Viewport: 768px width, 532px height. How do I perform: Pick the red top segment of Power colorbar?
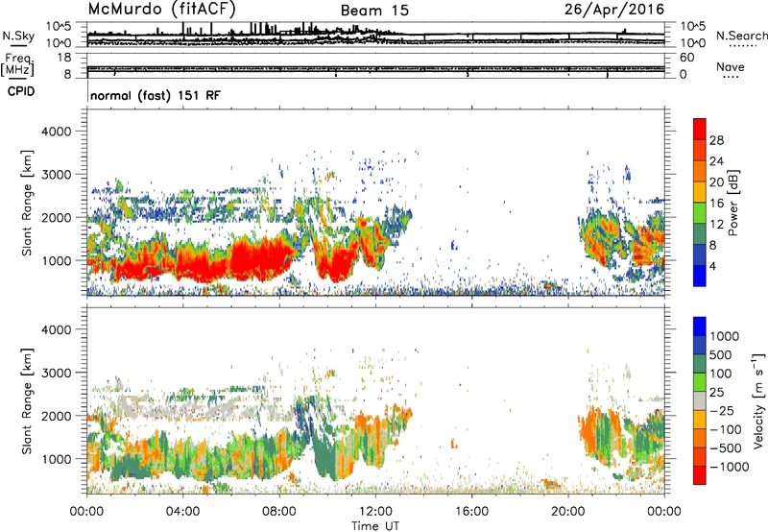700,129
